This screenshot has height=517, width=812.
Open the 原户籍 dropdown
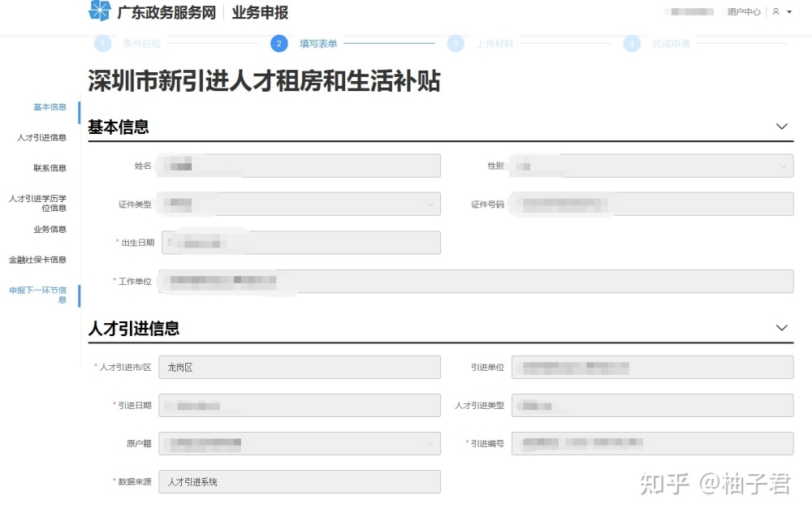click(300, 443)
